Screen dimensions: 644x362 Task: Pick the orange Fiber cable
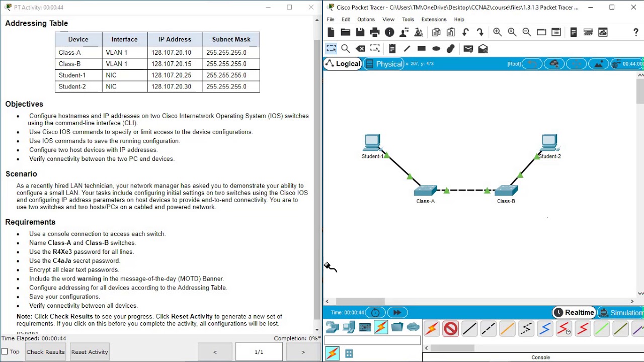pyautogui.click(x=507, y=329)
